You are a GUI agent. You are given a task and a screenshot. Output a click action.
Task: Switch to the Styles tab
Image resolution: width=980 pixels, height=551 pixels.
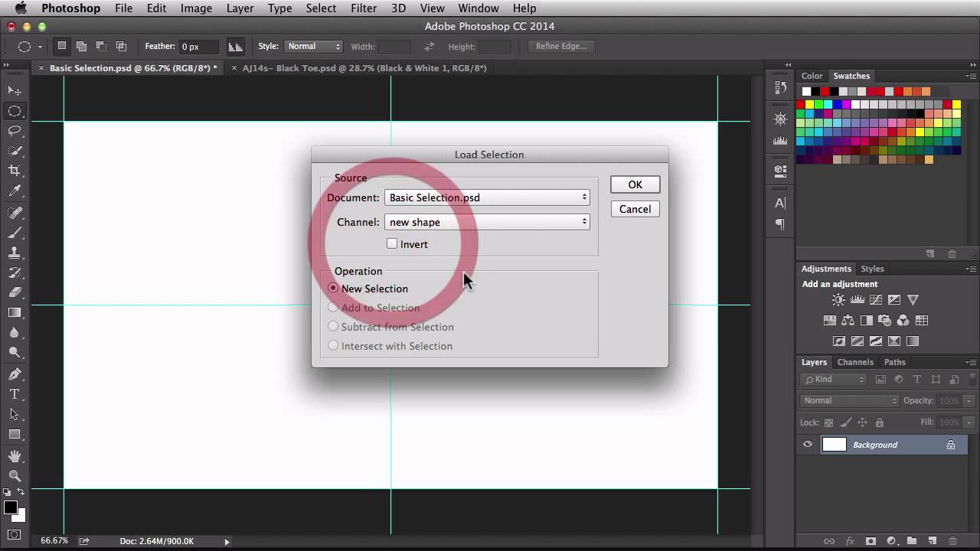pos(872,269)
